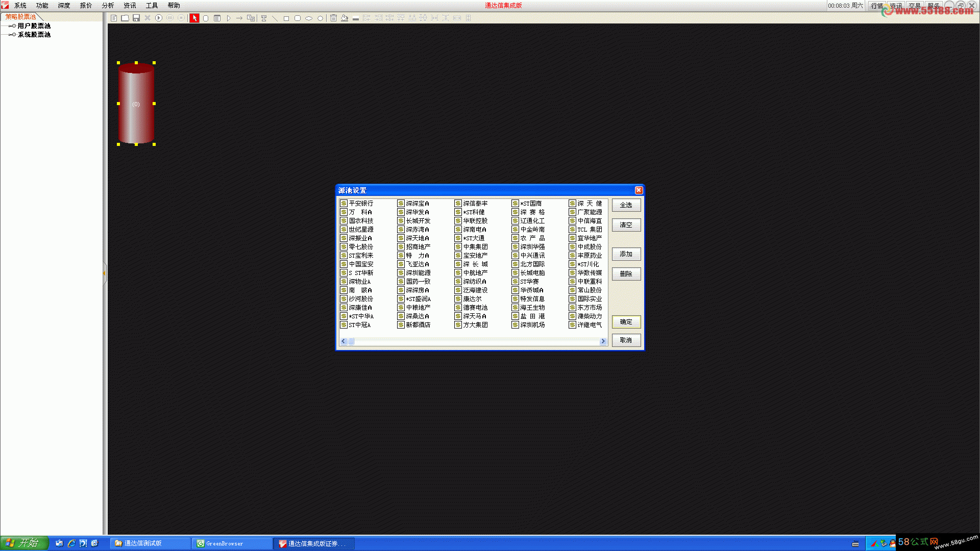980x551 pixels.
Task: Click the new document toolbar icon
Action: click(114, 18)
